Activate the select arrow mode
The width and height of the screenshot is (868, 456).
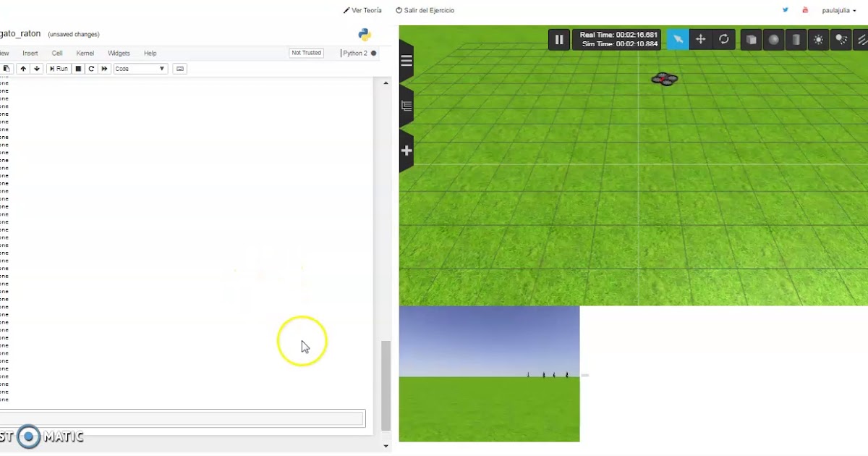coord(678,40)
